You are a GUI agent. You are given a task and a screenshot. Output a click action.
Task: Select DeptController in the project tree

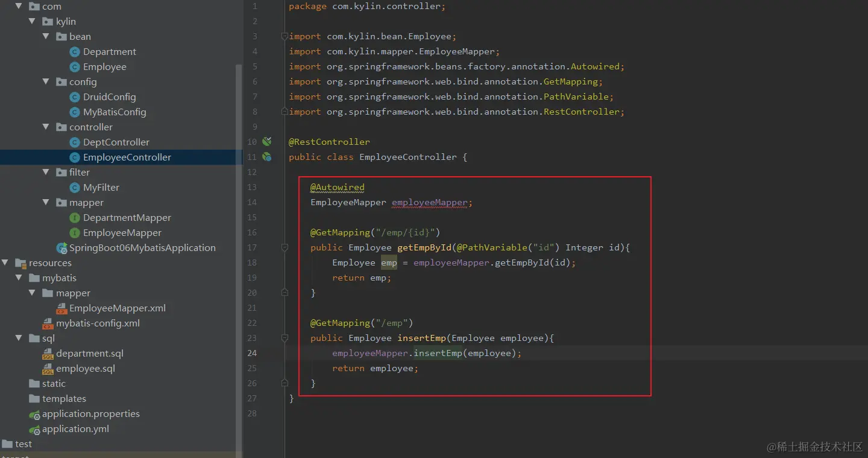coord(116,142)
